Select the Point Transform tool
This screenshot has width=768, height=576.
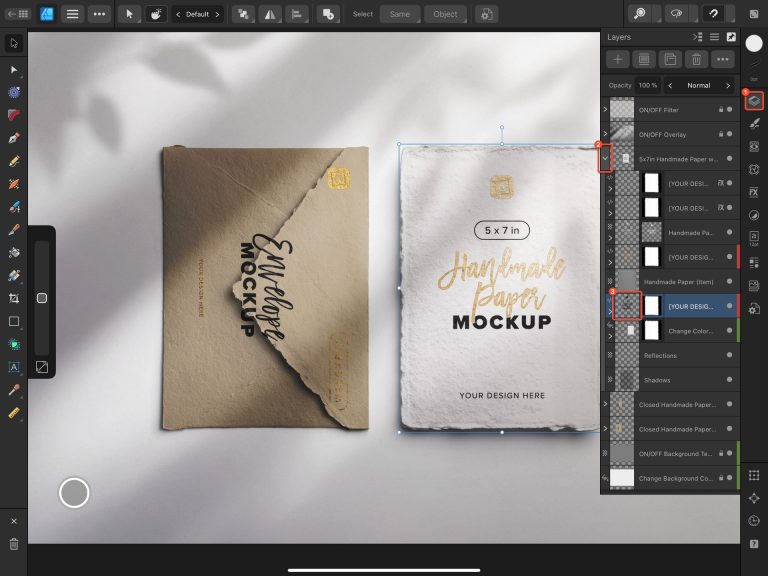14,92
